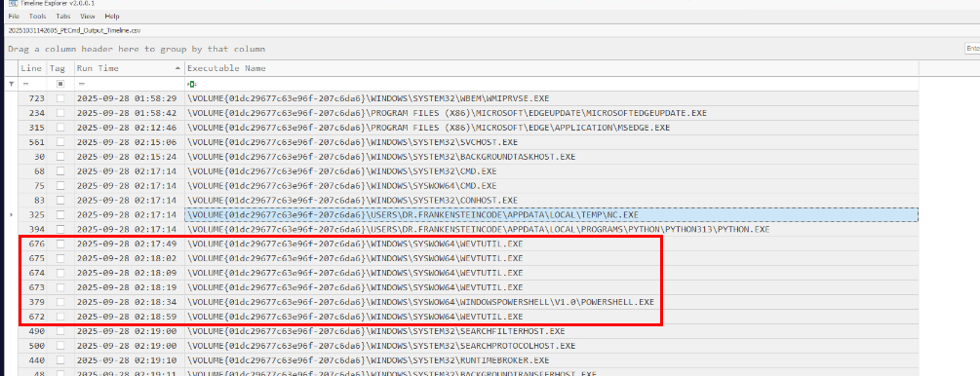Image resolution: width=980 pixels, height=376 pixels.
Task: Click run time 2025-09-28 02:12:46
Action: click(x=126, y=128)
